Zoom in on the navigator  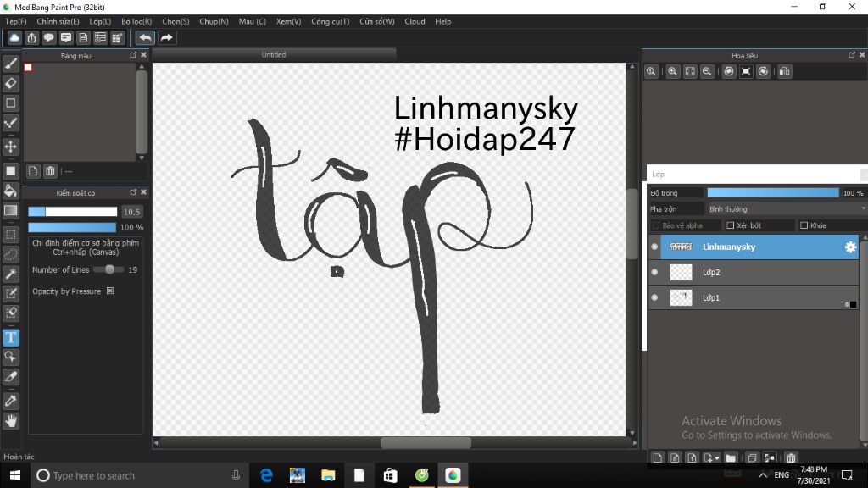pos(672,71)
